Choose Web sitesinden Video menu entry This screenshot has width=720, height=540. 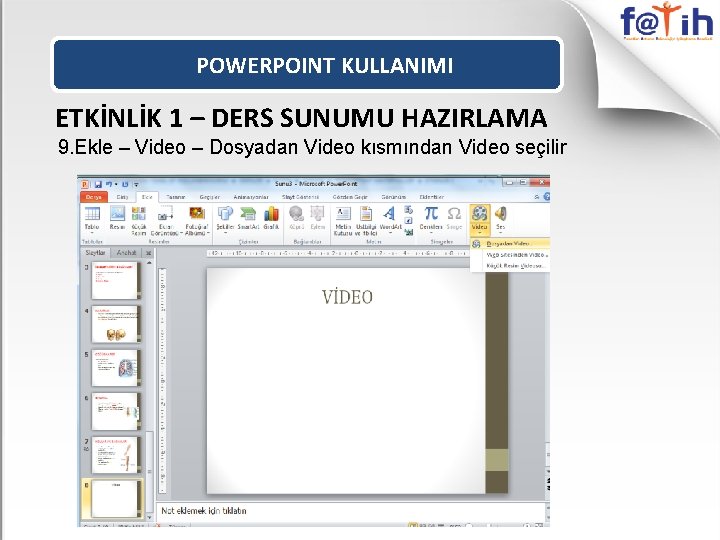tap(510, 255)
